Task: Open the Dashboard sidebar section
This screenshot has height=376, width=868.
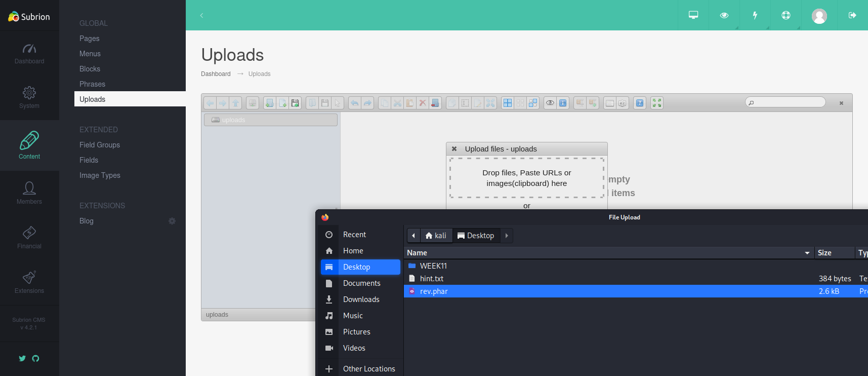Action: (29, 54)
